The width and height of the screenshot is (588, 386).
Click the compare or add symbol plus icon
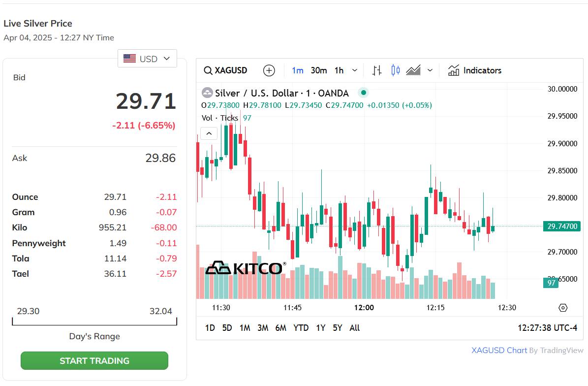[x=269, y=70]
